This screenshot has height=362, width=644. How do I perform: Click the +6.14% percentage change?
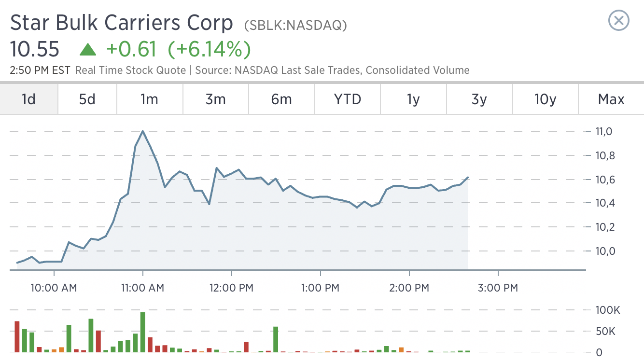[x=209, y=49]
